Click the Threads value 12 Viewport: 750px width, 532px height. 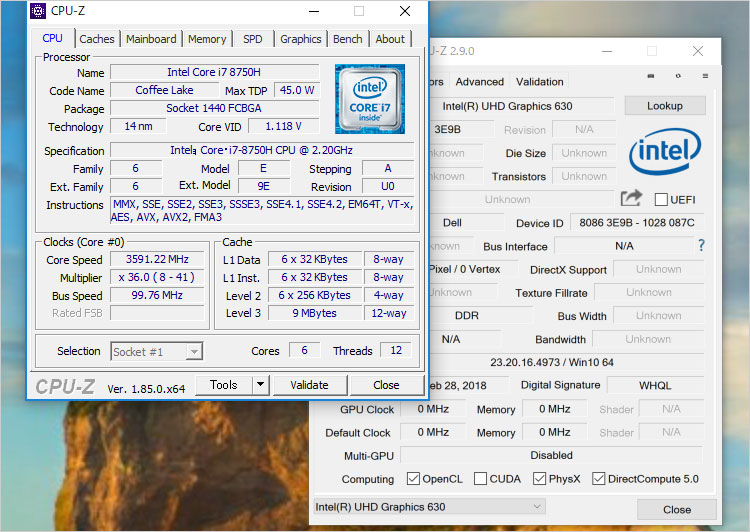point(396,350)
